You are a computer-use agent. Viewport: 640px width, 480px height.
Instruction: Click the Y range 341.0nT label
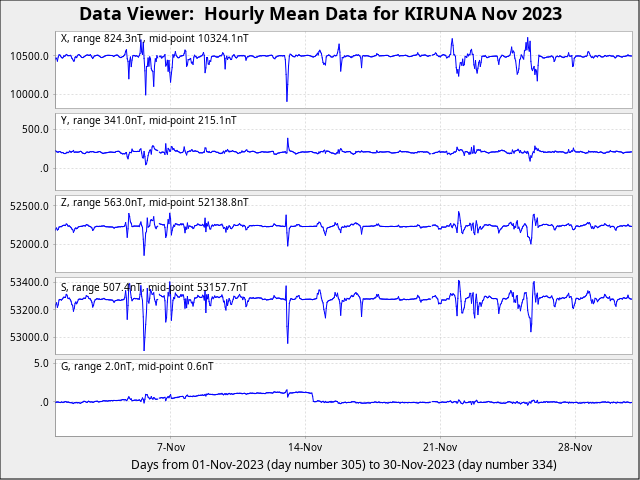(149, 120)
